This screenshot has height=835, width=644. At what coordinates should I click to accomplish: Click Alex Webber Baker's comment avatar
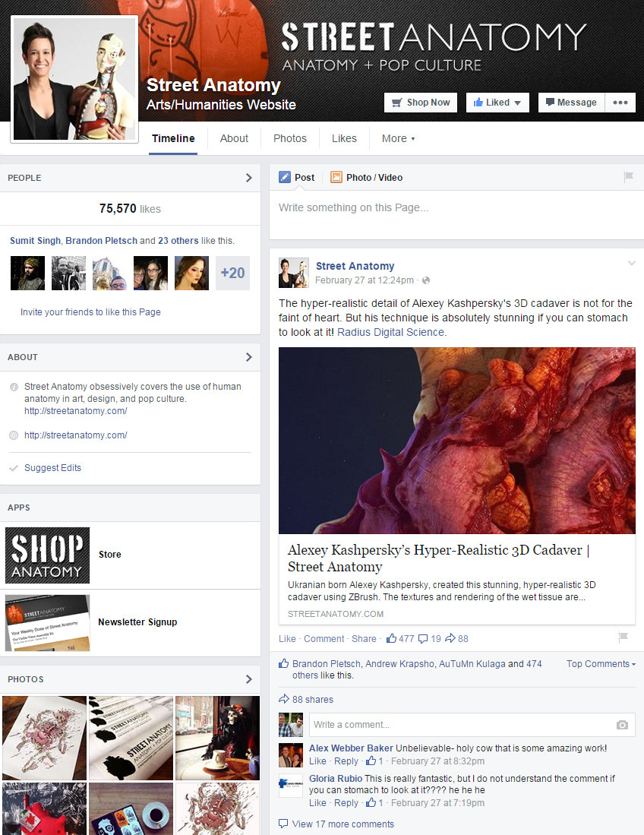(x=291, y=754)
